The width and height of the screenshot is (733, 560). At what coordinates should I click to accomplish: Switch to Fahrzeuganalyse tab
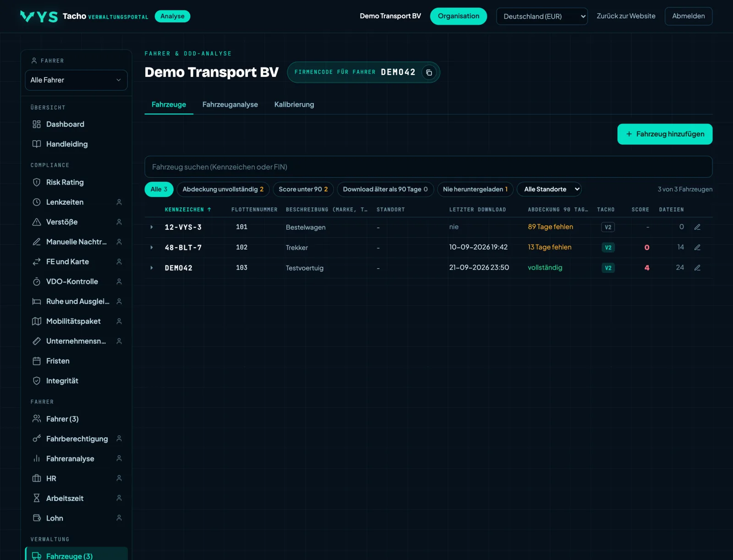(230, 104)
